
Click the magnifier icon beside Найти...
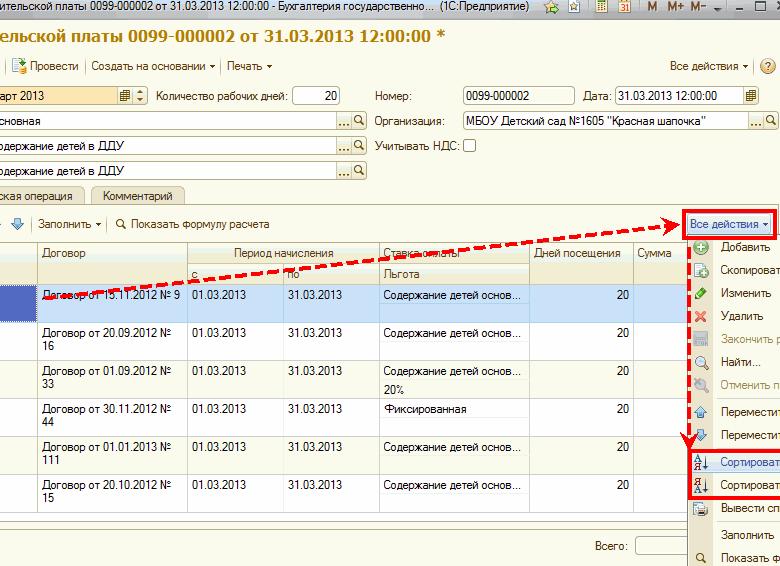point(701,363)
